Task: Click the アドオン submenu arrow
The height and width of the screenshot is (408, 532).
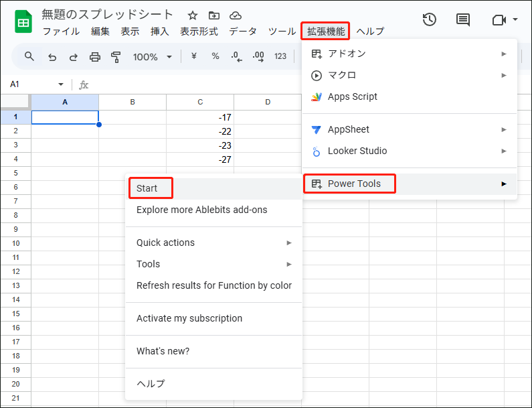Action: tap(504, 54)
